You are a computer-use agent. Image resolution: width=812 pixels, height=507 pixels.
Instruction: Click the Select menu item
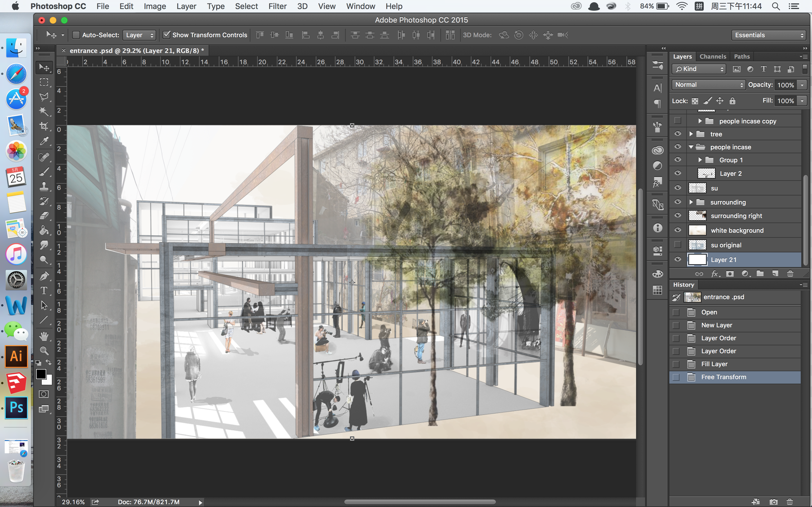(246, 6)
